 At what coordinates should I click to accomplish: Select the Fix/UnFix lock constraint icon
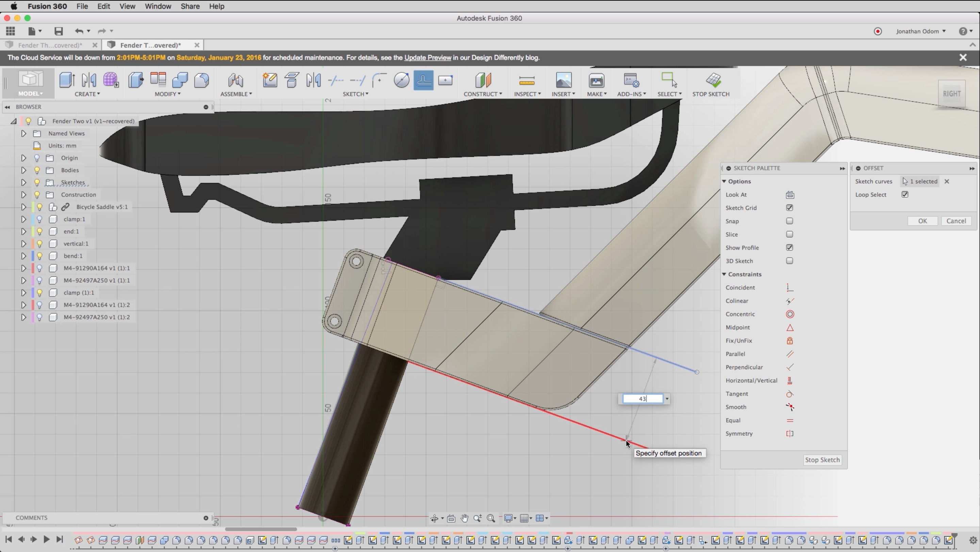pyautogui.click(x=790, y=341)
